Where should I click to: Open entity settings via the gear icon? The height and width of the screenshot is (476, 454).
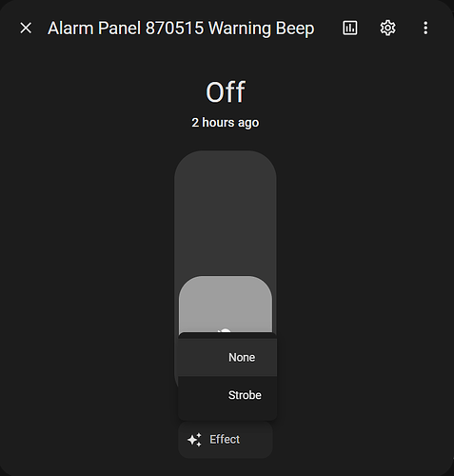387,28
